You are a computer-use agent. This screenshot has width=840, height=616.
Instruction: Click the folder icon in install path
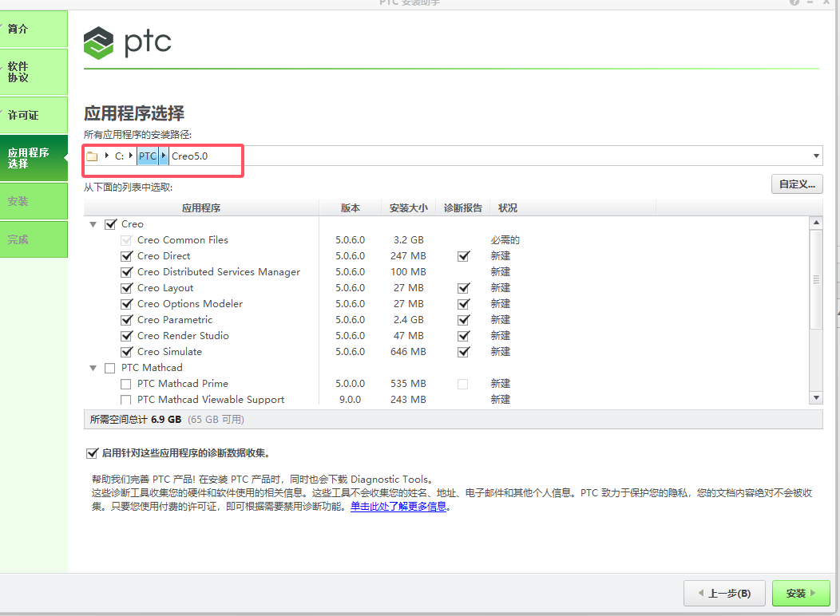pyautogui.click(x=92, y=156)
